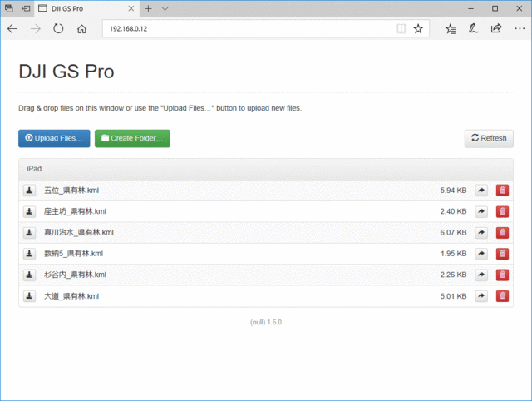532x401 pixels.
Task: Add this page to favorites with the star
Action: [418, 29]
